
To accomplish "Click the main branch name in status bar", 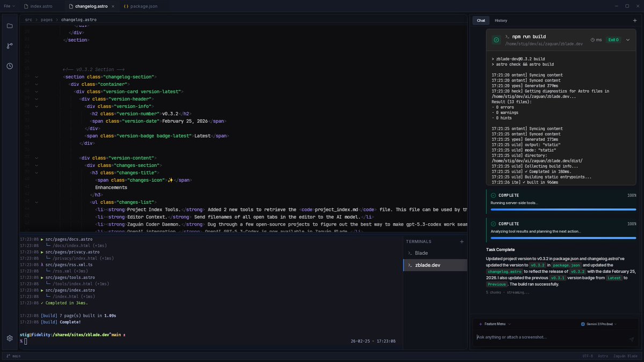I will (x=16, y=356).
